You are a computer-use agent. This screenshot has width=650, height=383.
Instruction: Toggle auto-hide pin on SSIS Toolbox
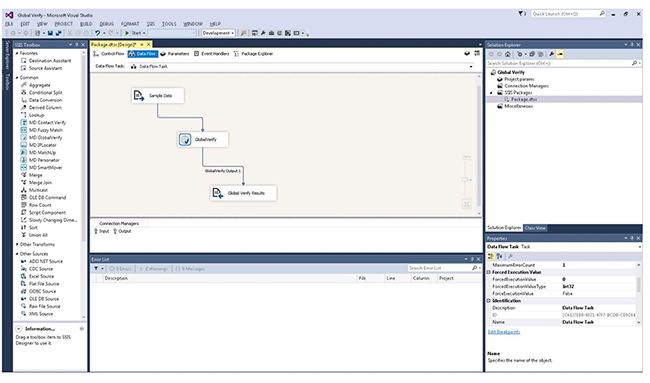77,45
